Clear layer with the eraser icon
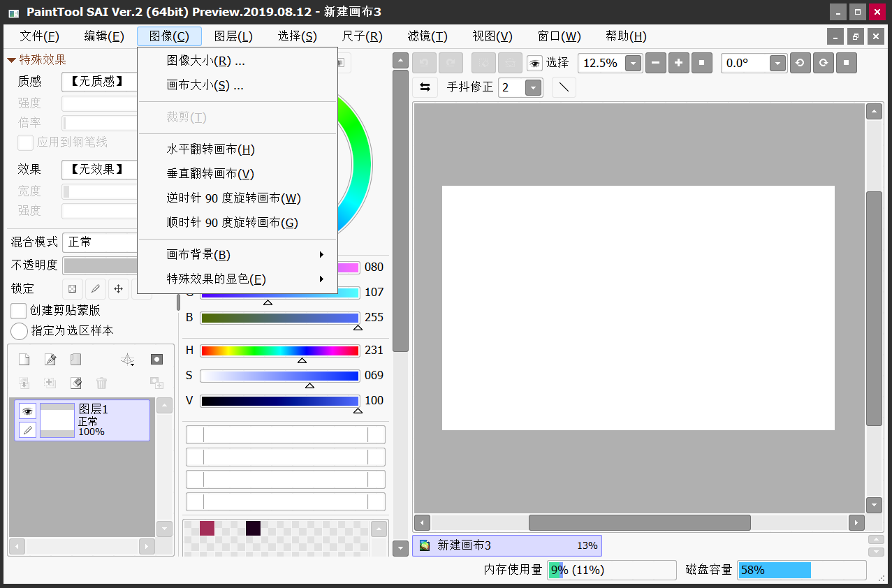Viewport: 892px width, 588px height. pyautogui.click(x=76, y=383)
